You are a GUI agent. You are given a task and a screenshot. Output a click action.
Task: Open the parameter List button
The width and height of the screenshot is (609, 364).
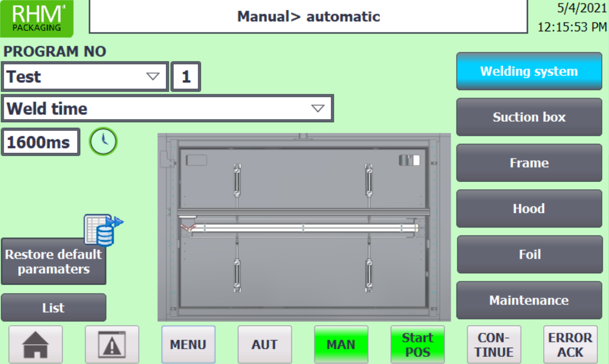[54, 308]
